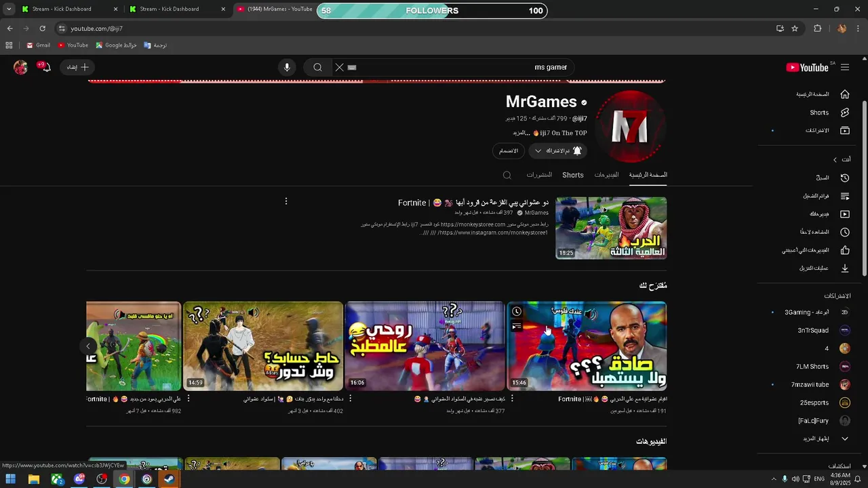Open the monkeystoree.com link in description

pyautogui.click(x=473, y=224)
